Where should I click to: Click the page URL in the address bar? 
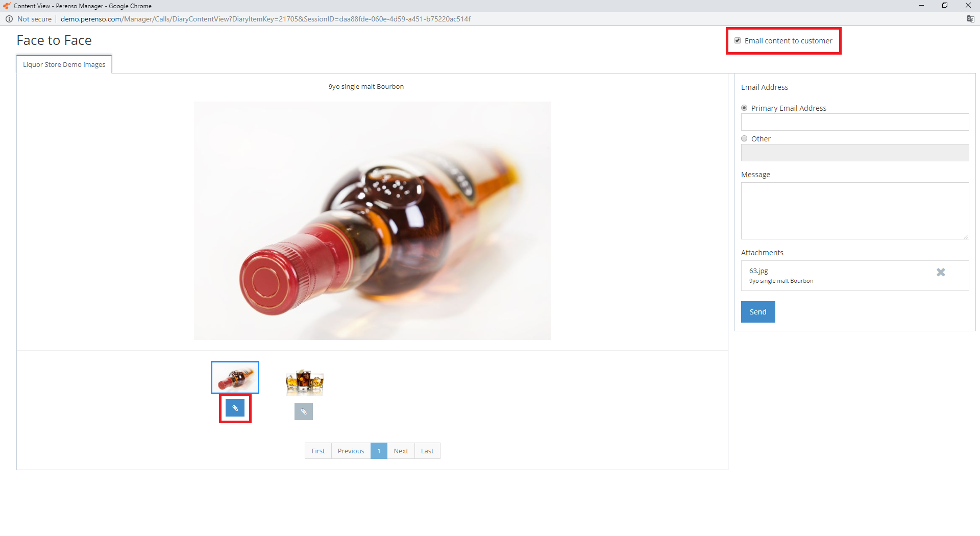point(265,19)
